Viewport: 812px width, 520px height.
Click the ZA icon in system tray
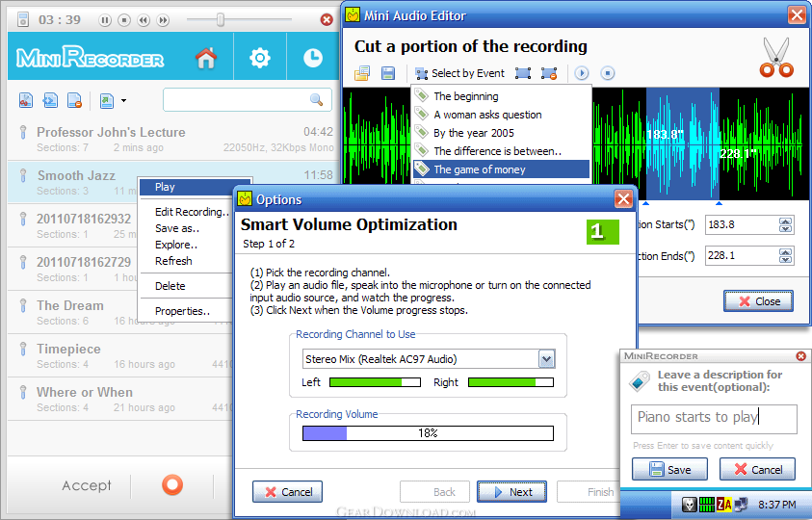click(724, 504)
